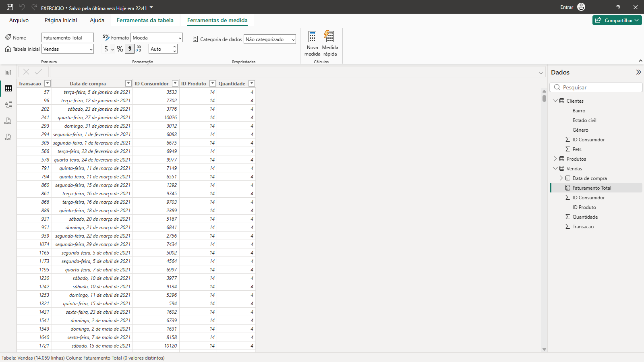
Task: Collapse the Clientes table tree
Action: point(555,101)
